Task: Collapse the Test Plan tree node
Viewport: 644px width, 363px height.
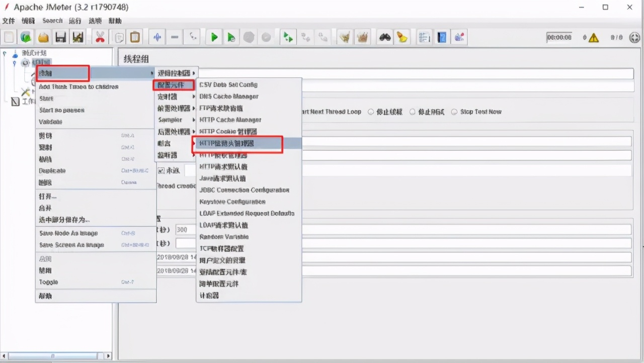Action: tap(5, 53)
